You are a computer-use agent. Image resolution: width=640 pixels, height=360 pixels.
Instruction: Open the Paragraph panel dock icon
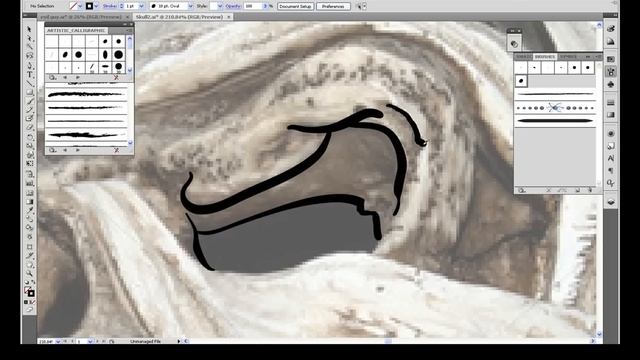click(x=611, y=171)
